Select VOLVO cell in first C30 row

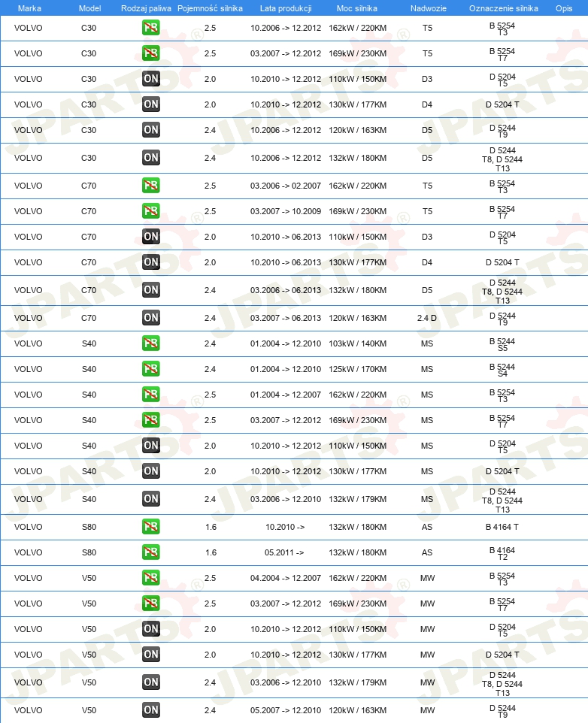pos(28,28)
